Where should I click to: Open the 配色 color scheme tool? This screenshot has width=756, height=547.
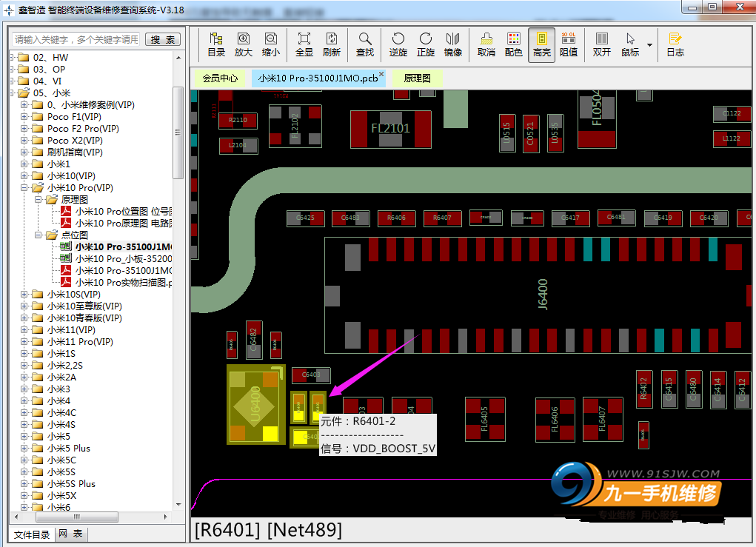coord(514,45)
